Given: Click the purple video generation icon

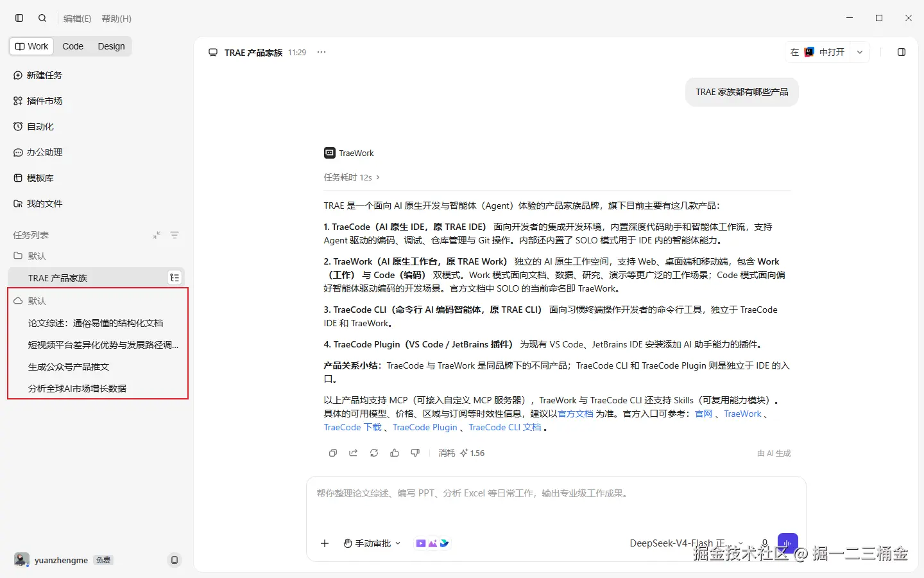Looking at the screenshot, I should point(421,543).
